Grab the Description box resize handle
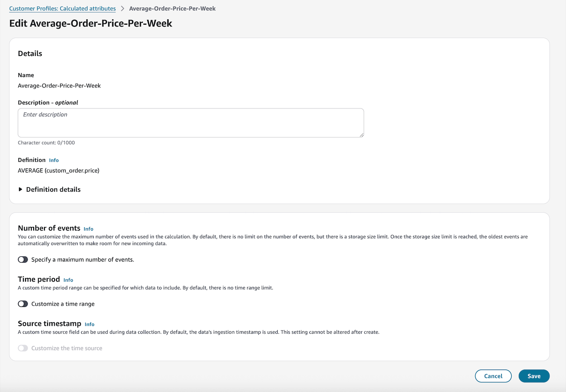The image size is (566, 392). click(x=361, y=134)
